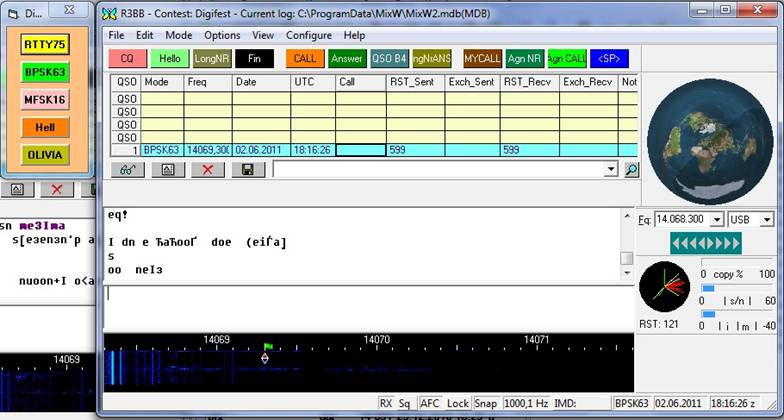Viewport: 784px width, 420px height.
Task: Open the USB sideband mode dropdown
Action: 767,219
